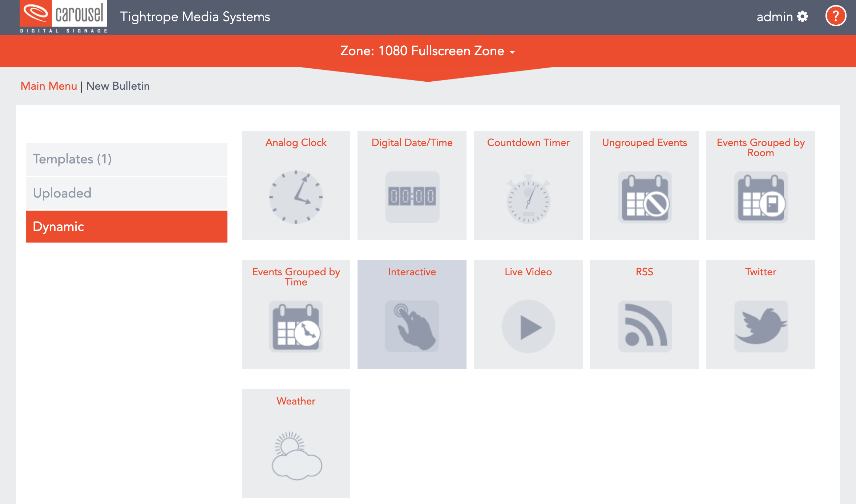Screen dimensions: 856x504
Task: Click the Countdown Timer title text
Action: click(x=528, y=143)
